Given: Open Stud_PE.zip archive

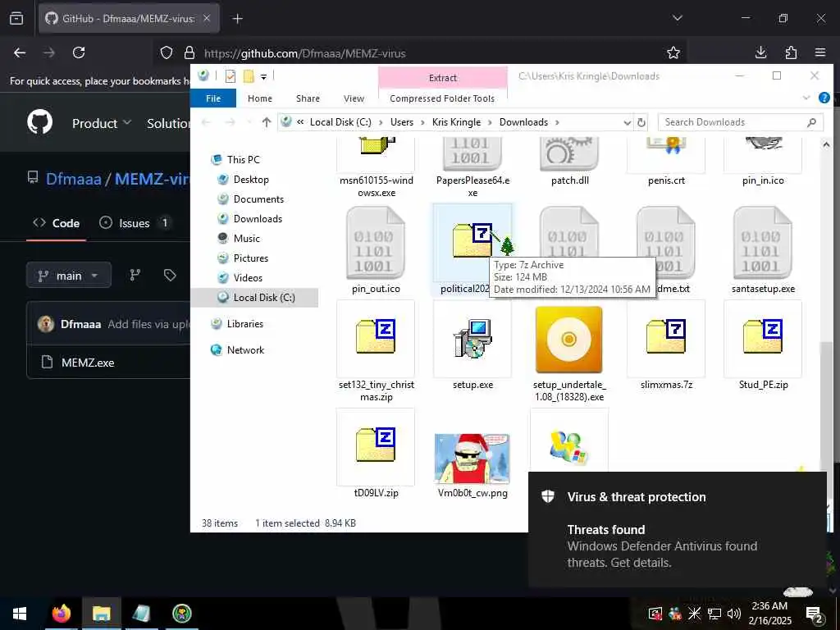Looking at the screenshot, I should (763, 346).
